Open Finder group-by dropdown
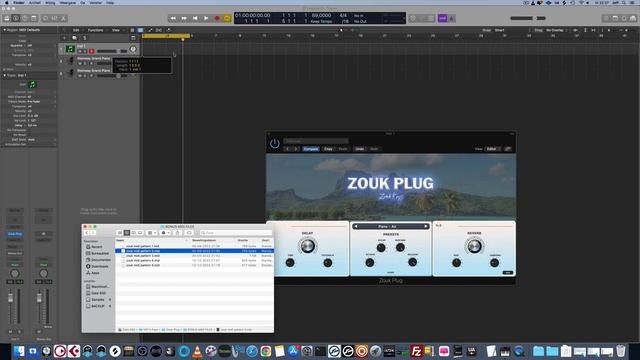This screenshot has height=360, width=640. point(151,233)
